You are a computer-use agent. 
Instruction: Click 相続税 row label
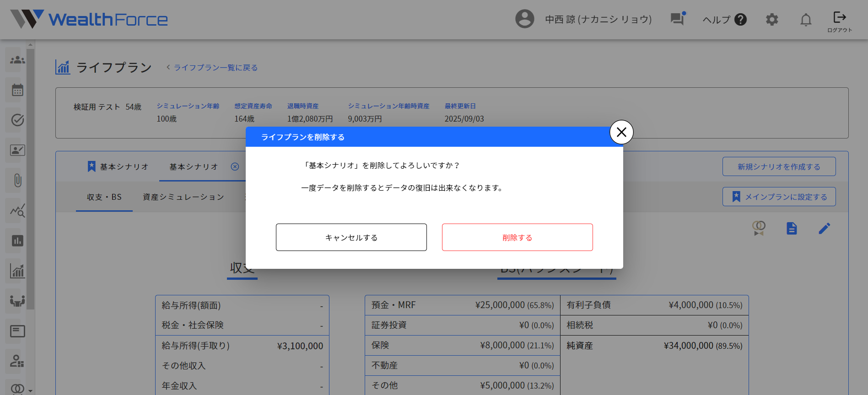pos(580,325)
